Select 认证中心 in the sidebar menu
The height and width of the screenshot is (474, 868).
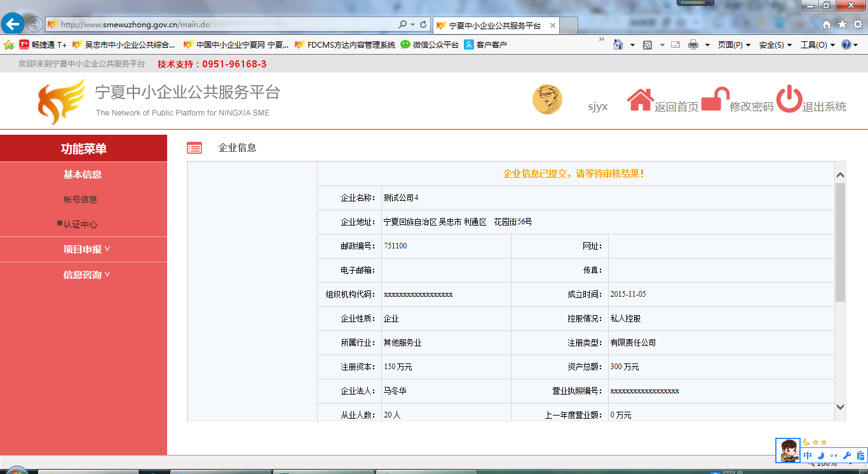pos(81,224)
